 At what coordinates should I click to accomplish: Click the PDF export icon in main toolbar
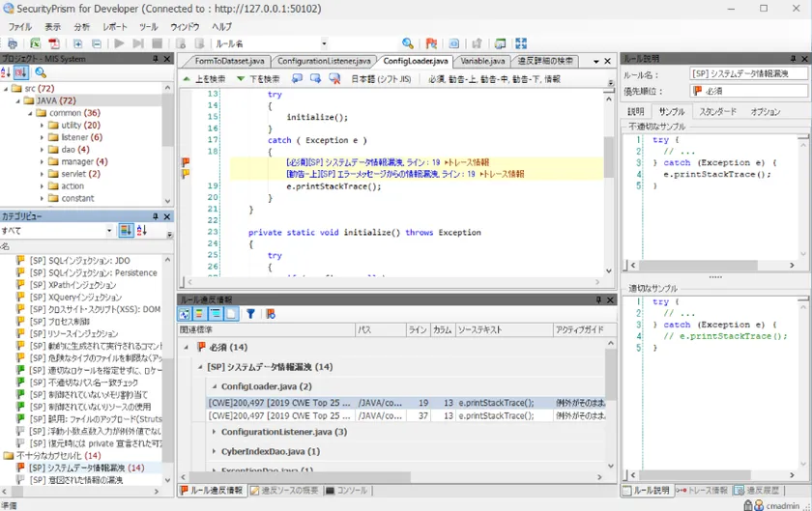point(54,43)
